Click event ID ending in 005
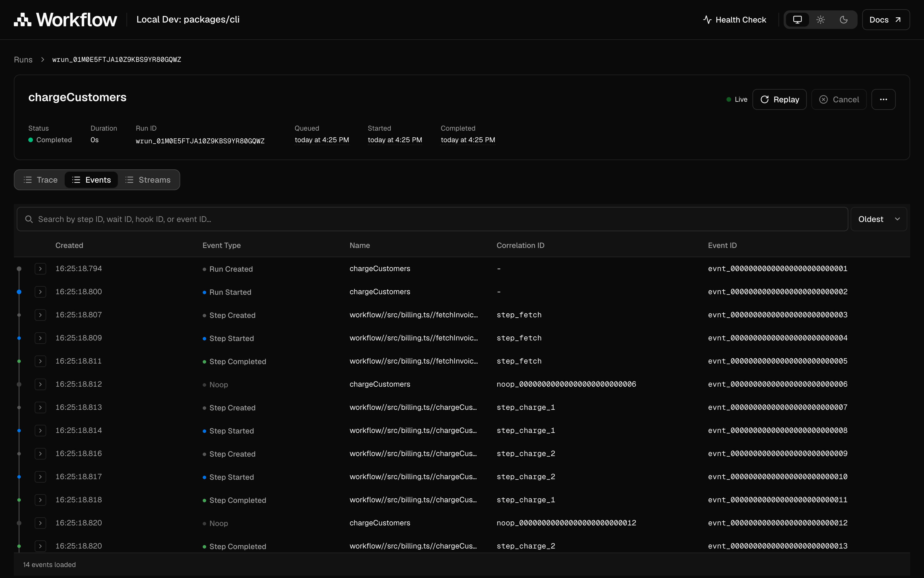Screen dimensions: 924x578 pyautogui.click(x=778, y=361)
